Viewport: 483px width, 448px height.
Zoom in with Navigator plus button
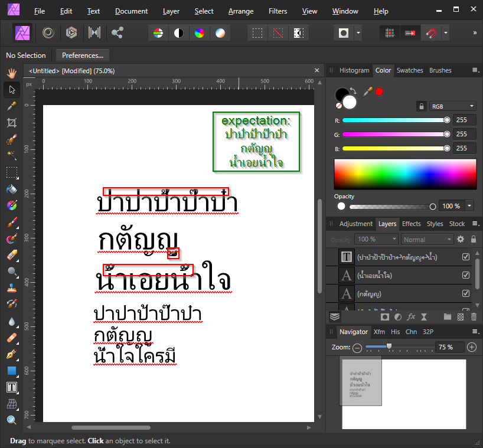[x=472, y=347]
